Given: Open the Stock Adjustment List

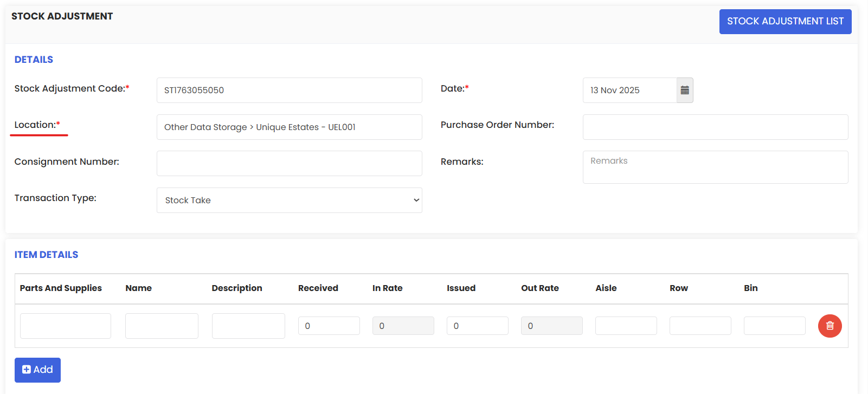Looking at the screenshot, I should pyautogui.click(x=785, y=22).
